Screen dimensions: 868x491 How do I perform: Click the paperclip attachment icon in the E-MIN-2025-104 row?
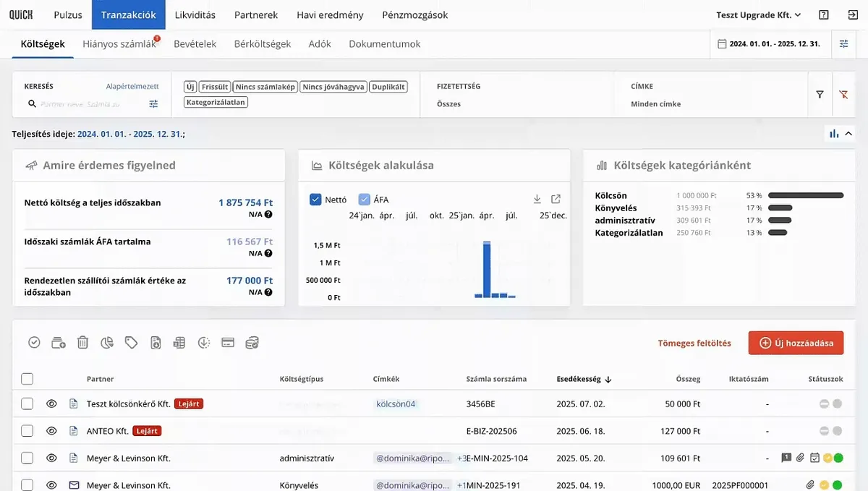pyautogui.click(x=800, y=458)
